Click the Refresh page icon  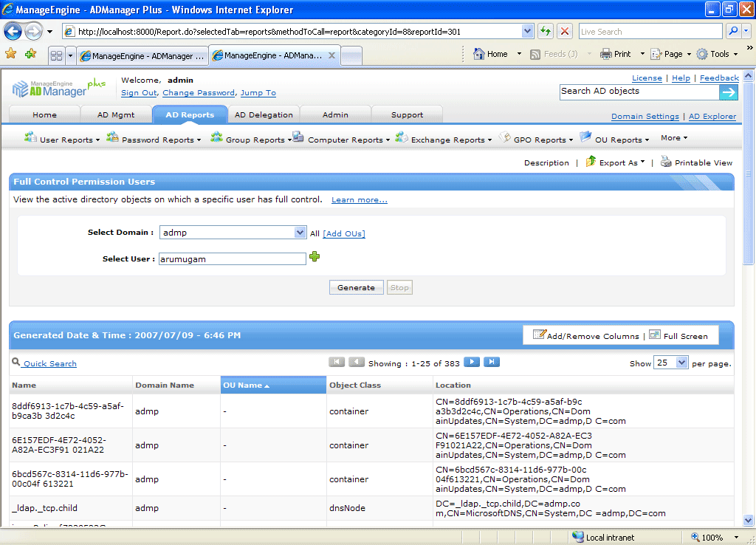pyautogui.click(x=546, y=31)
